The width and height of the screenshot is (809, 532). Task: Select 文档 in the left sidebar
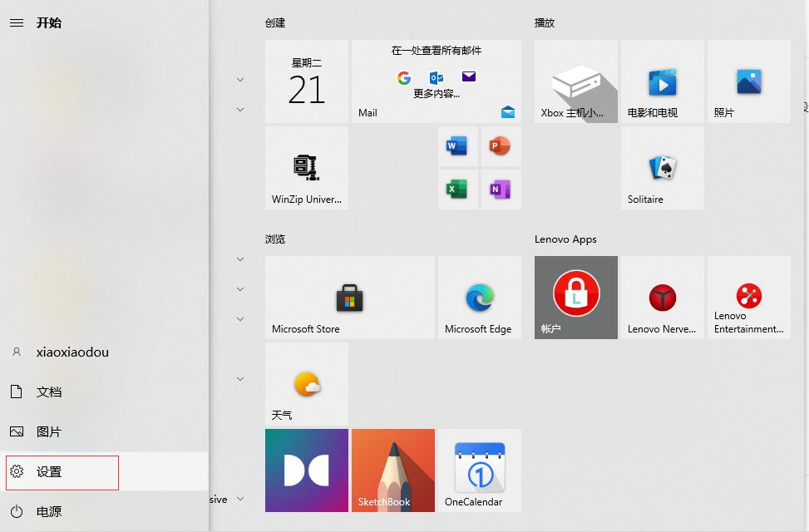tap(46, 392)
